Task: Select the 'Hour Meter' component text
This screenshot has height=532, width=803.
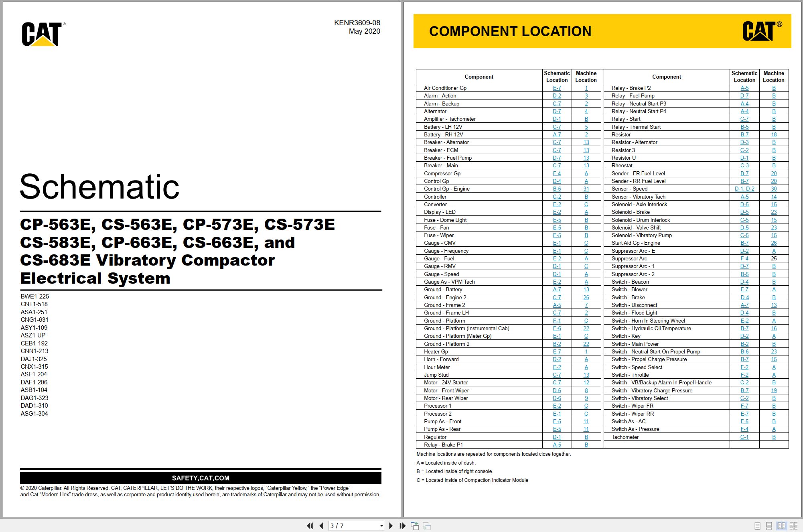Action: click(437, 367)
